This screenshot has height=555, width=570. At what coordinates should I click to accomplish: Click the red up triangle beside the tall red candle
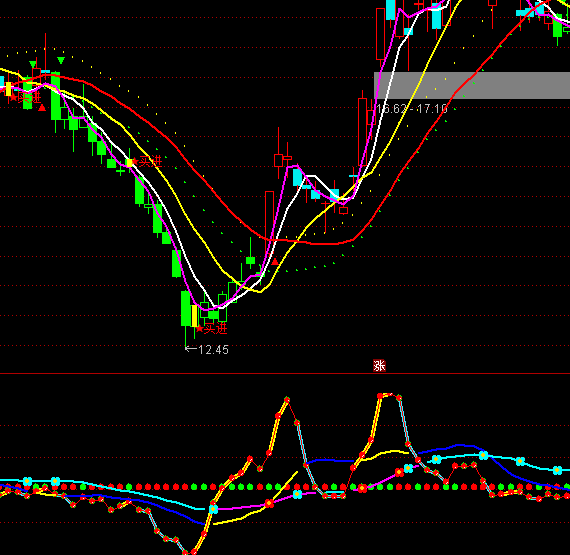click(275, 261)
